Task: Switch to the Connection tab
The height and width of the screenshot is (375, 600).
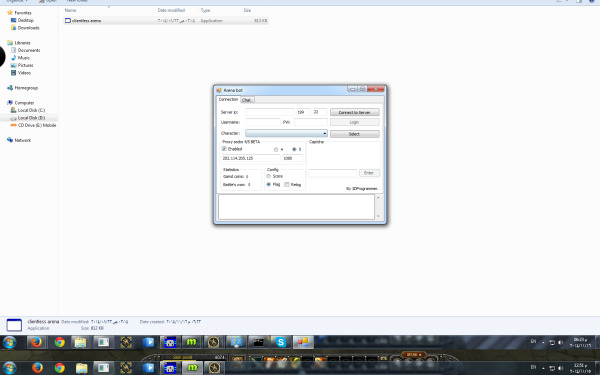Action: click(228, 99)
